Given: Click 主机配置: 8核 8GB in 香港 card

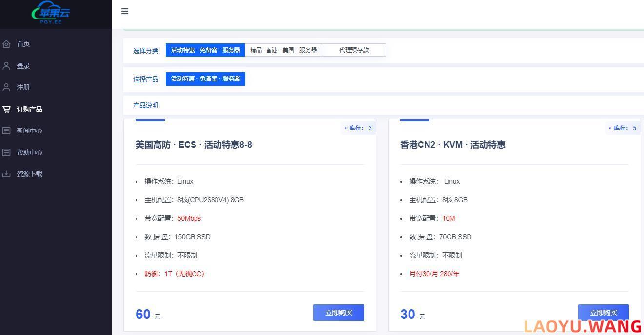Looking at the screenshot, I should [x=438, y=200].
